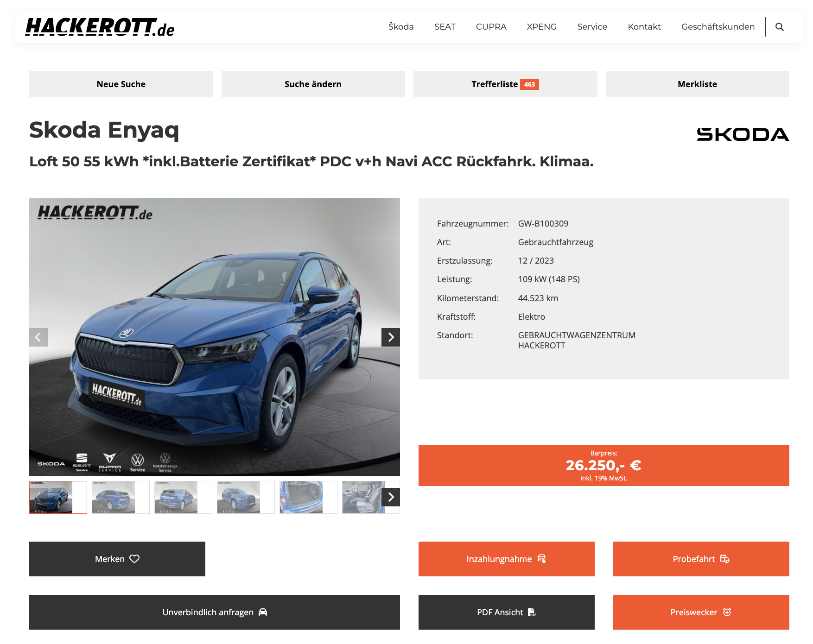Select the open trunk thumbnail image

click(301, 497)
